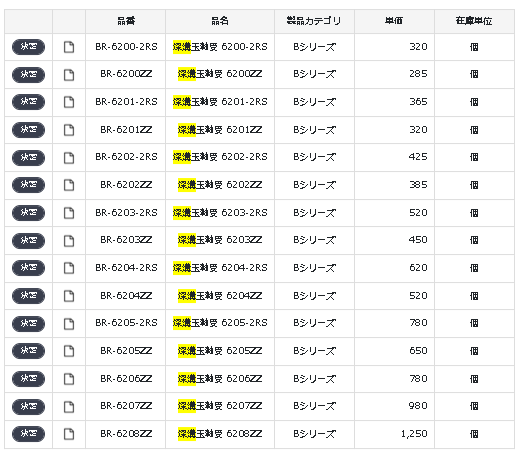Click Bシリーズ category in BR-6200-2RS row
Image resolution: width=524 pixels, height=461 pixels.
coord(314,47)
